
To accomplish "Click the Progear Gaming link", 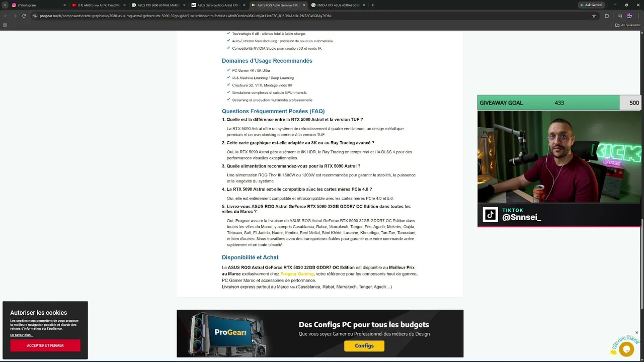I will click(297, 274).
